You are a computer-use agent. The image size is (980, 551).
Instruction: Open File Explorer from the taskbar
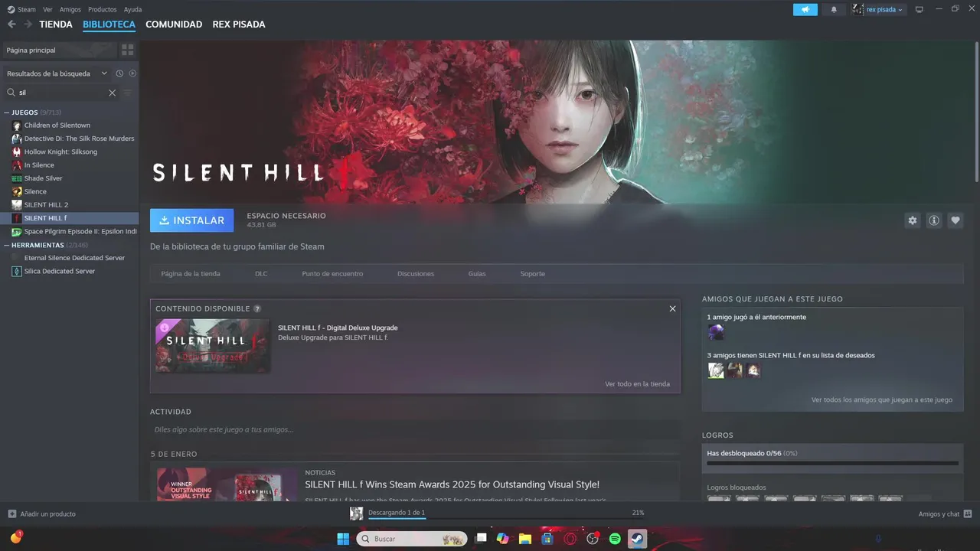point(525,539)
